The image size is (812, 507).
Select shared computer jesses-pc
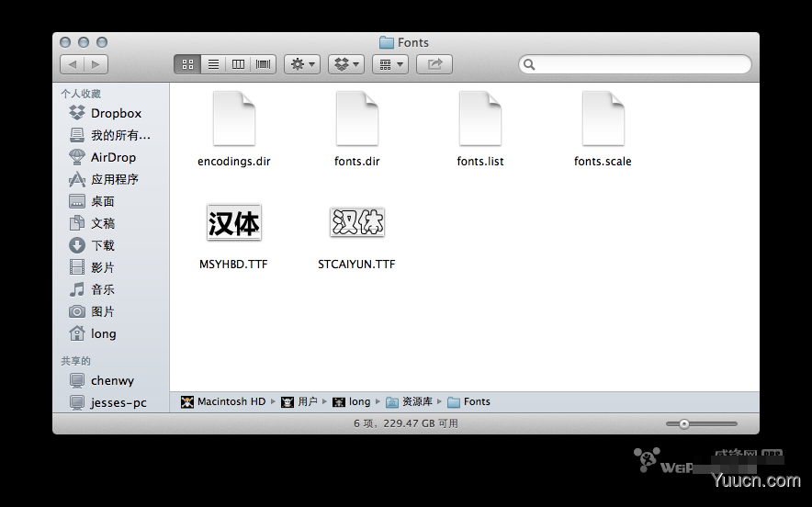[111, 402]
